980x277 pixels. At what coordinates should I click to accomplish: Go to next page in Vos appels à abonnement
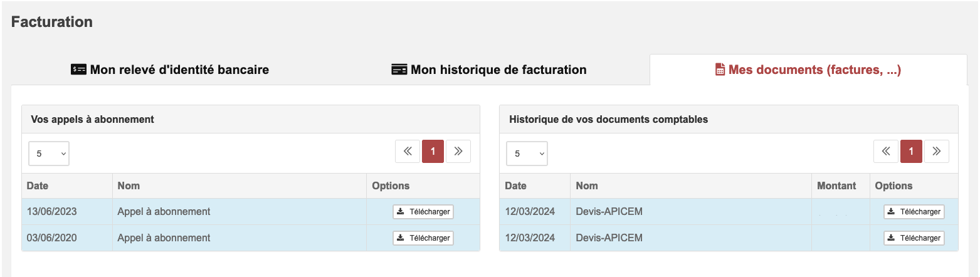click(458, 151)
